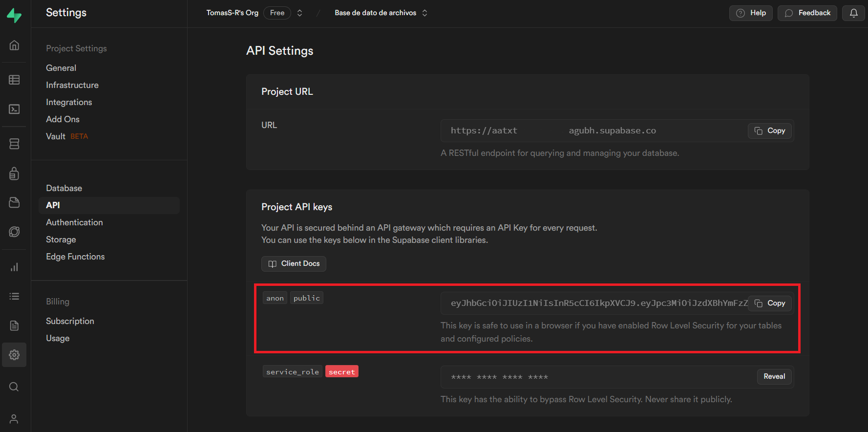Expand the project switcher for Base de dato de archivos
This screenshot has width=868, height=432.
pos(424,13)
